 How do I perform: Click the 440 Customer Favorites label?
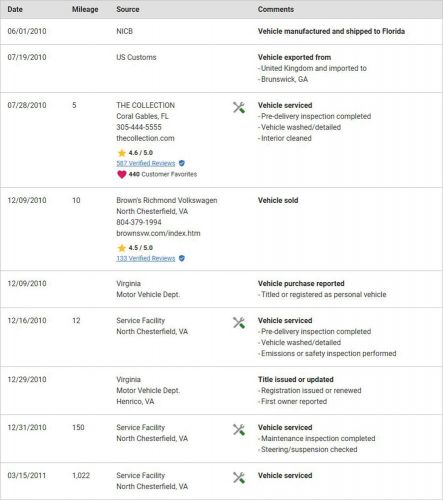coord(163,174)
